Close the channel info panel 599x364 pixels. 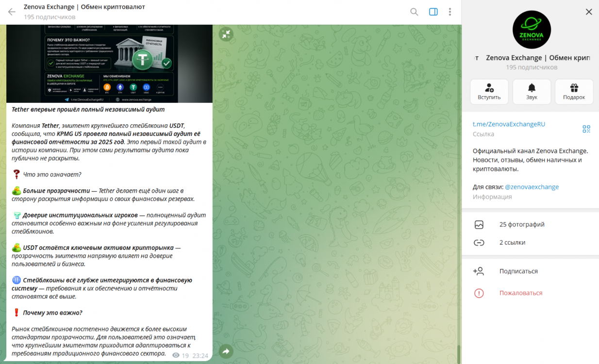click(x=589, y=12)
